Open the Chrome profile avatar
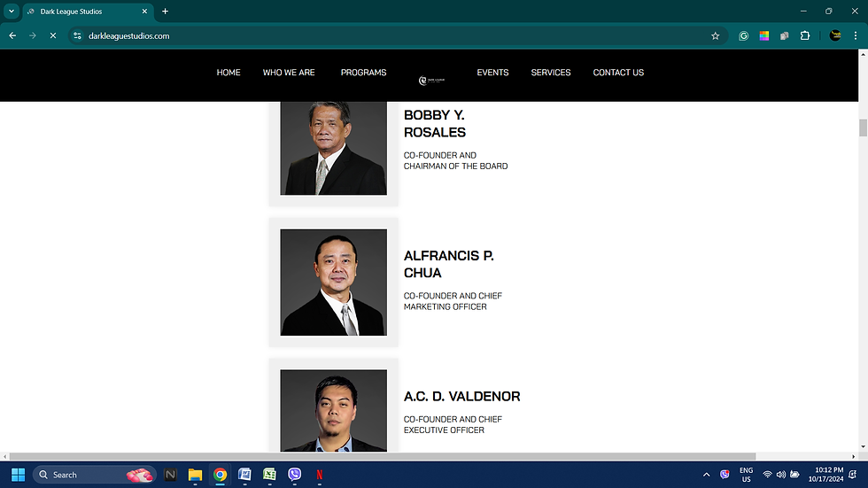 pos(835,35)
